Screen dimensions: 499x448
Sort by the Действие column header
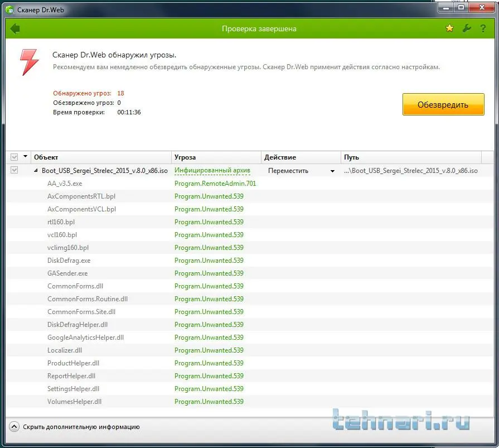tap(301, 157)
